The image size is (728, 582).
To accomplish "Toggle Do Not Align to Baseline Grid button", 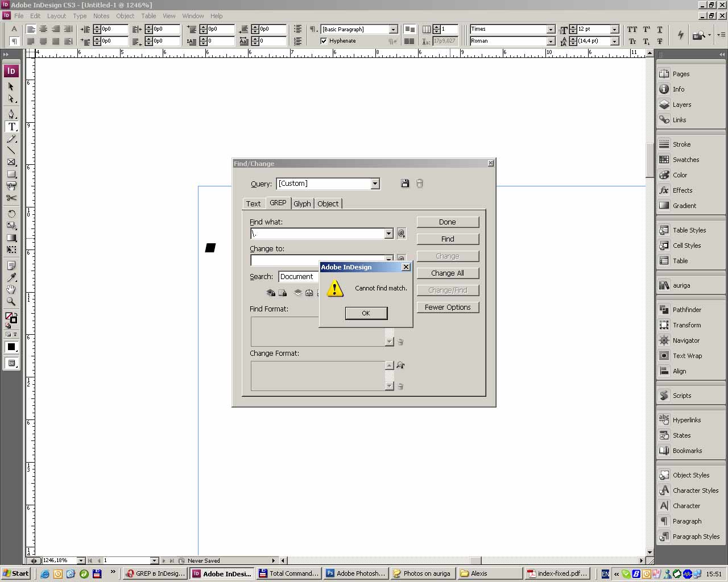I will point(409,29).
